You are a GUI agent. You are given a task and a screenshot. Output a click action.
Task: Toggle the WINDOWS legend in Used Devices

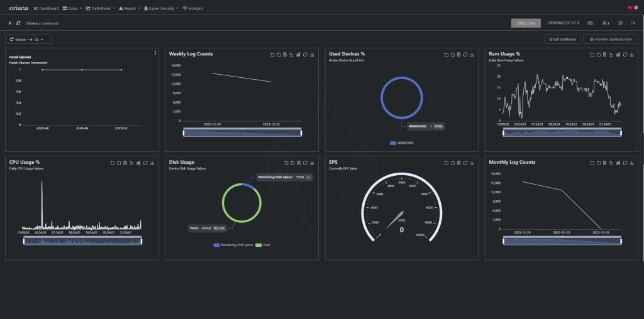click(x=401, y=143)
